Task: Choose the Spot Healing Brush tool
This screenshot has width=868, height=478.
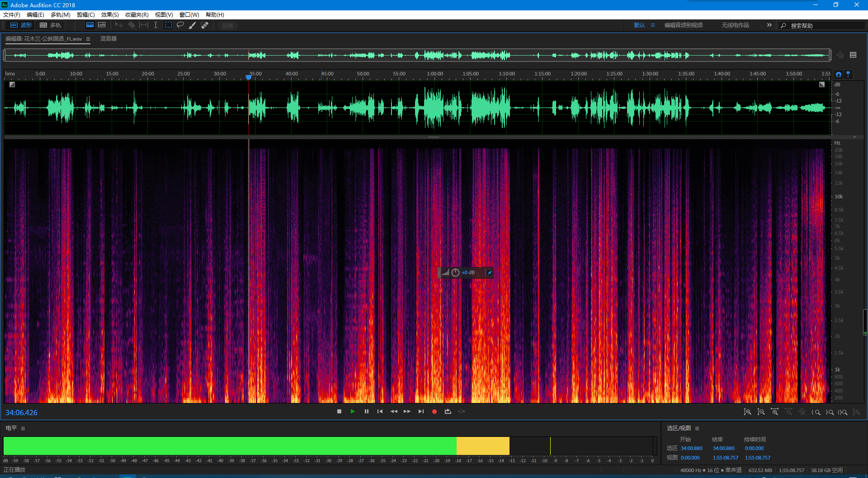Action: click(x=205, y=25)
